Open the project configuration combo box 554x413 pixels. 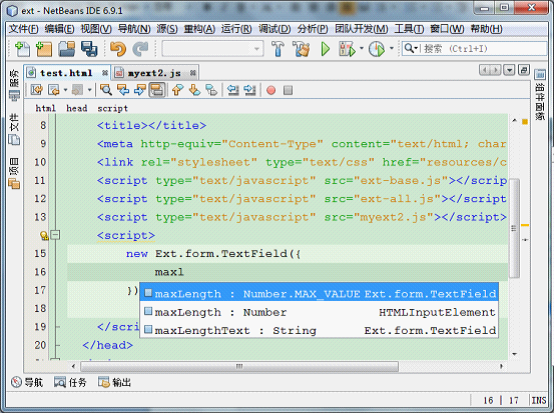pos(213,48)
